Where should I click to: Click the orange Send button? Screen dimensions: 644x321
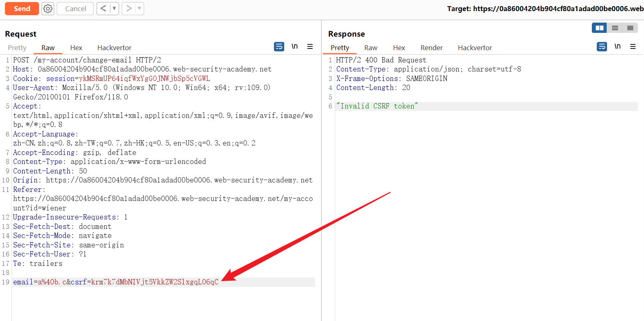click(x=22, y=9)
